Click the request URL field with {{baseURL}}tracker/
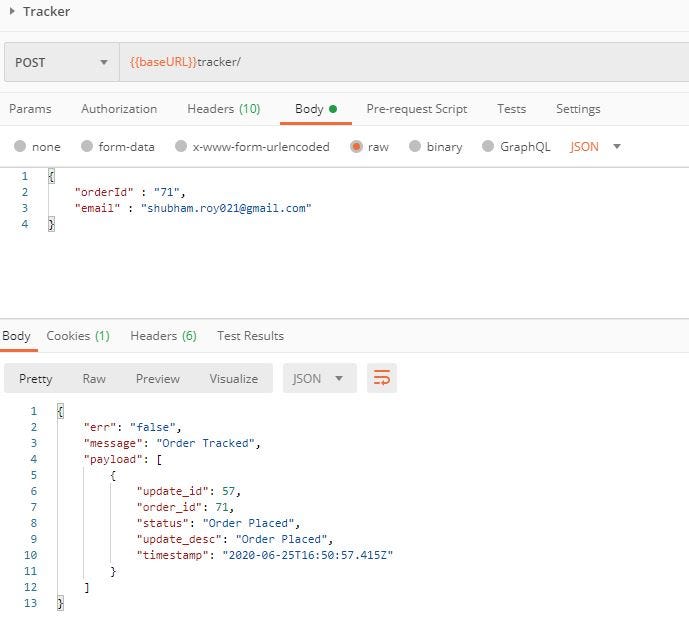Image resolution: width=689 pixels, height=627 pixels. pyautogui.click(x=404, y=62)
